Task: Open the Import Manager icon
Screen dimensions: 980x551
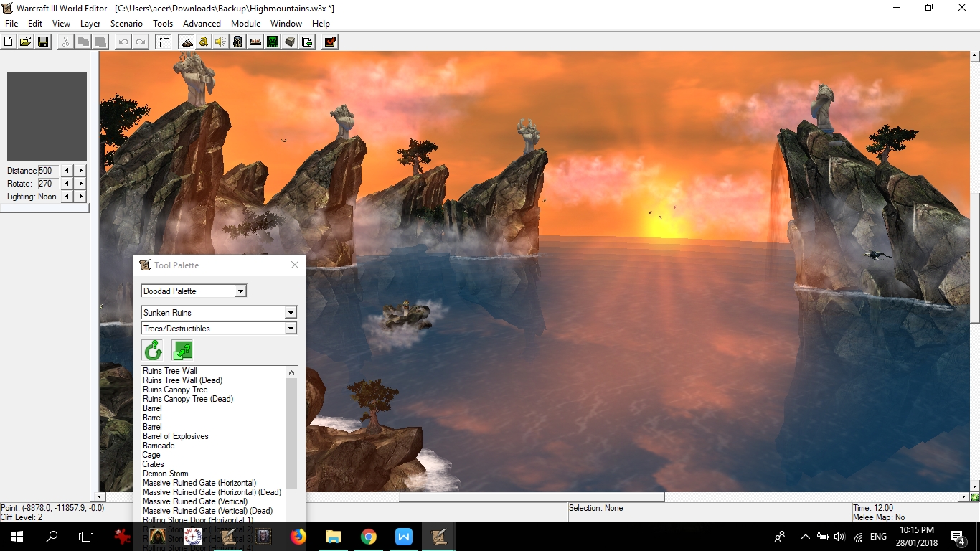Action: (x=307, y=42)
